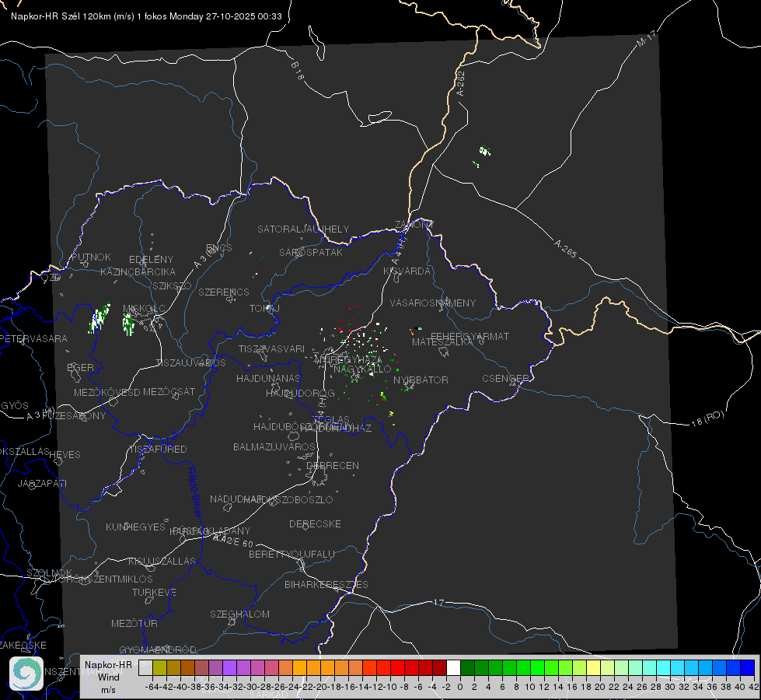Select the KUNHEGYES label
Screen dimensions: 761x700
(135, 527)
